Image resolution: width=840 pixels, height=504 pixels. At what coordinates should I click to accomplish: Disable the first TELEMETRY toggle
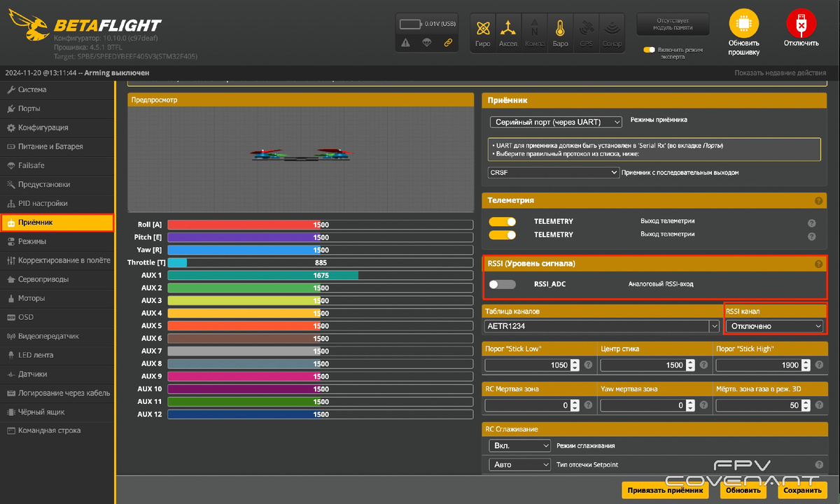coord(503,221)
